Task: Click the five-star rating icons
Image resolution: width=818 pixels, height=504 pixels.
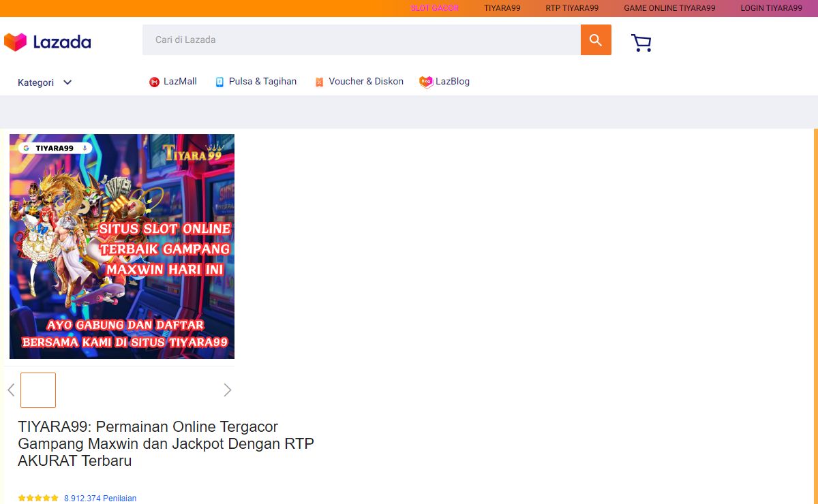Action: tap(38, 498)
